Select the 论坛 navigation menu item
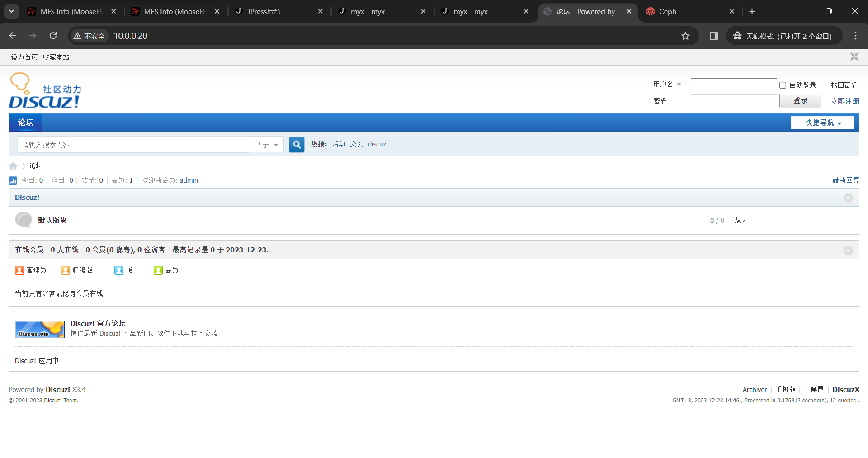The image size is (868, 458). [26, 123]
